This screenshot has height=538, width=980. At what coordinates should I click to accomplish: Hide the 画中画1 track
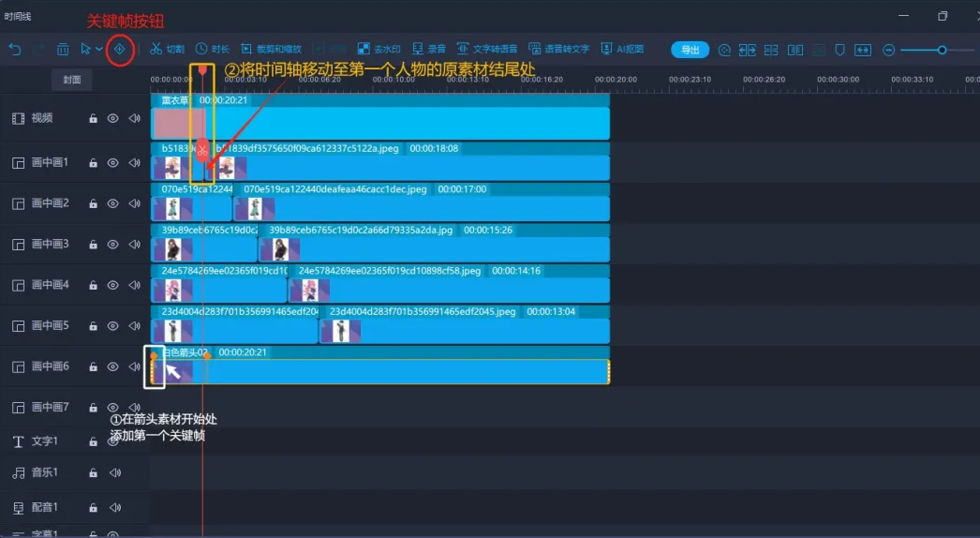pos(113,163)
